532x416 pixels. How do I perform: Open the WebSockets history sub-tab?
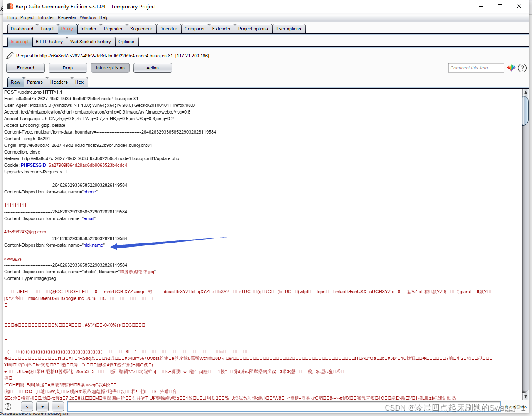(x=91, y=42)
